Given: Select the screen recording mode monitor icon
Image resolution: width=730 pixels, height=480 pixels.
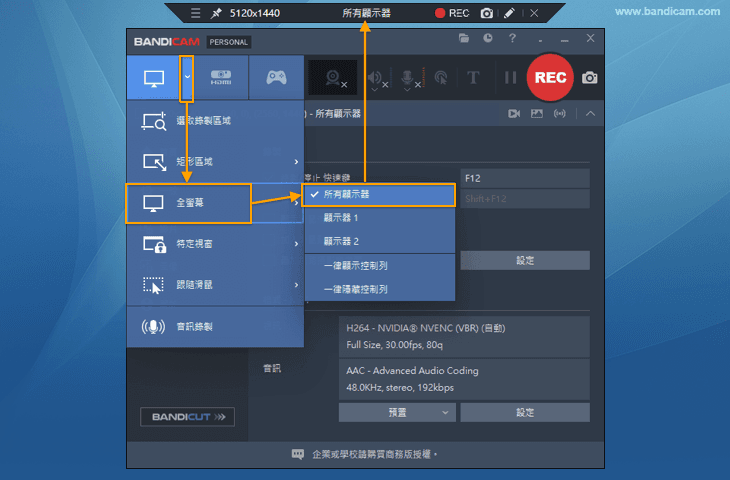Looking at the screenshot, I should click(x=154, y=78).
